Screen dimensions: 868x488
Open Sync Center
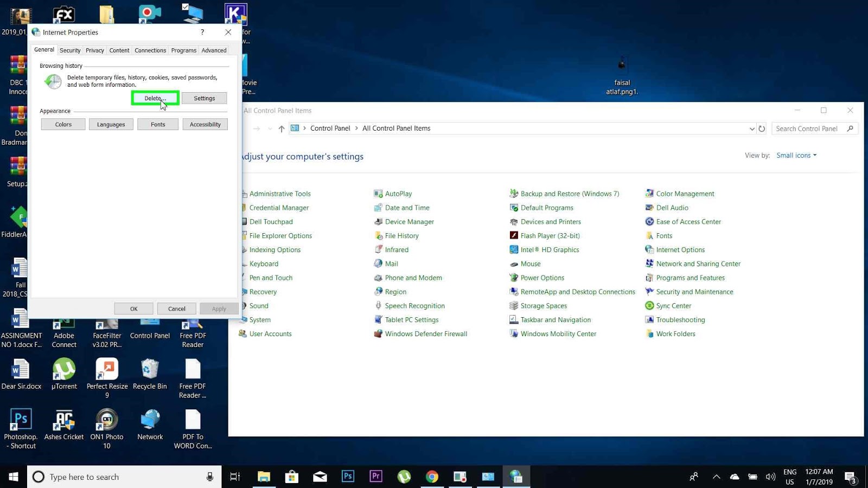[674, 305]
